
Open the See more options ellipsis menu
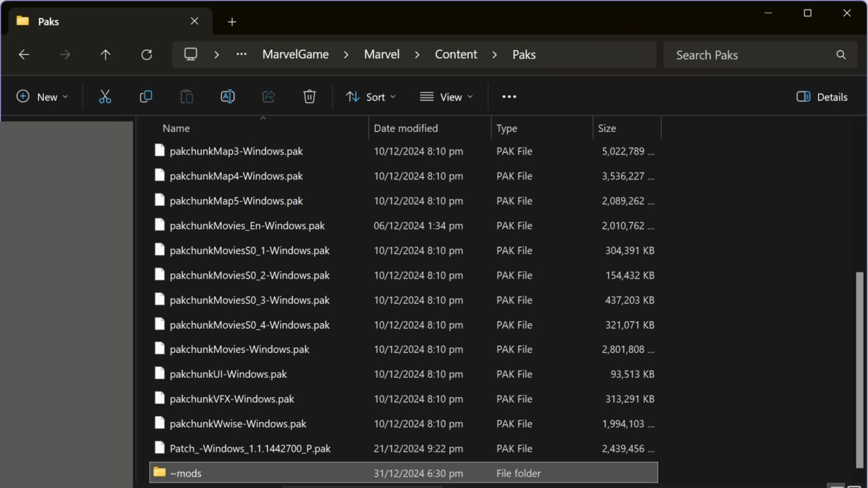508,97
